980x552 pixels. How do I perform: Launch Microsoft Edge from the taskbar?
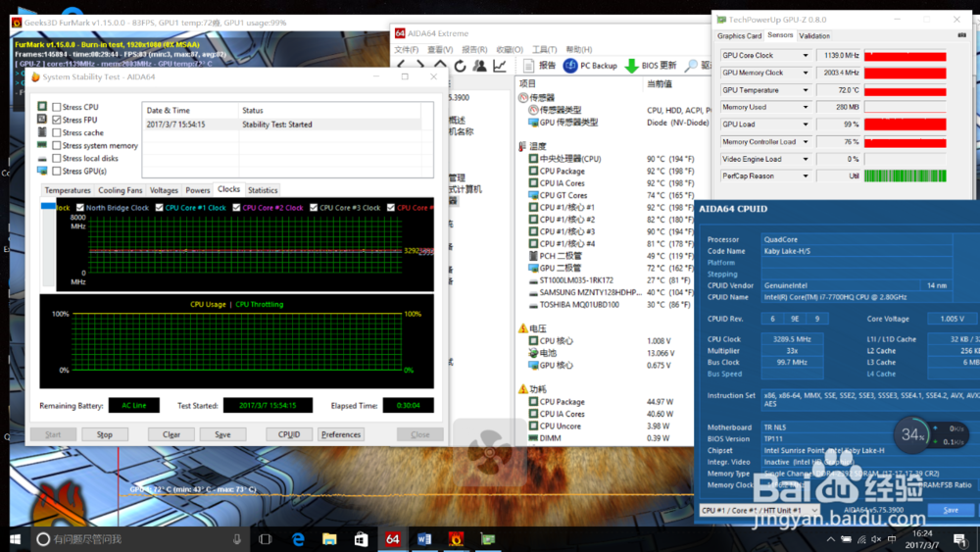coord(298,539)
